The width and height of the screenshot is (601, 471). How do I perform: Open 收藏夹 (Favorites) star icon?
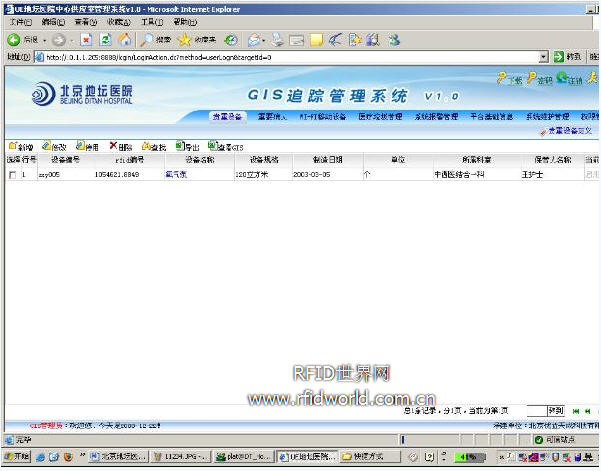coord(196,40)
